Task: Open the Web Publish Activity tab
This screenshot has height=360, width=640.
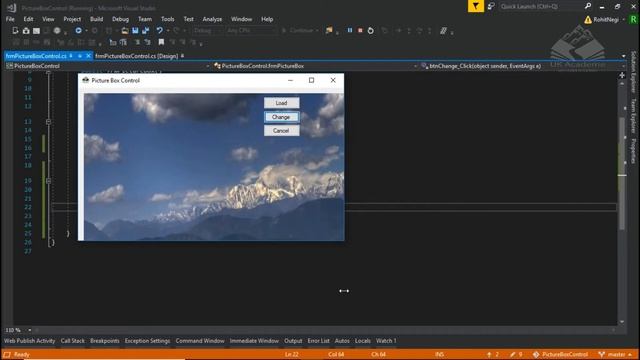Action: tap(29, 341)
